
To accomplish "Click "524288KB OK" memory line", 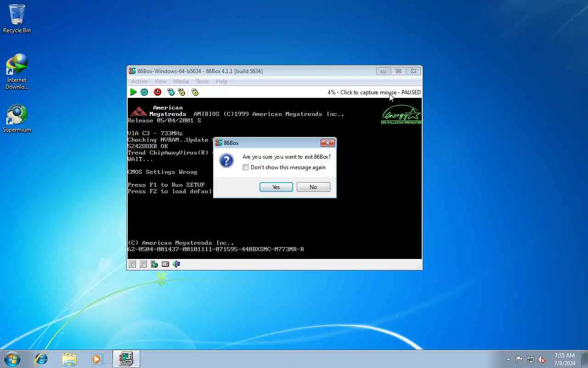I will (x=147, y=146).
